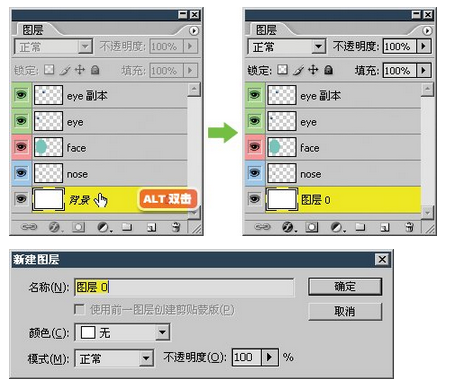The height and width of the screenshot is (388, 455).
Task: Click lock transparent pixels icon in left panel
Action: click(x=49, y=70)
